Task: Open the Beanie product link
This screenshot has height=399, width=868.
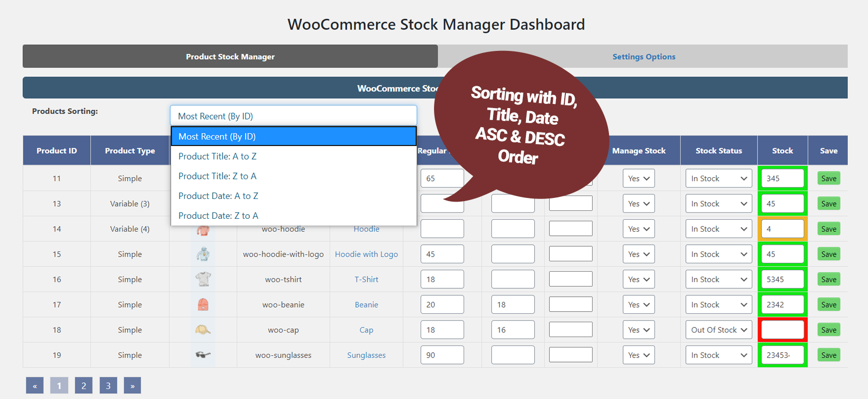Action: (367, 304)
